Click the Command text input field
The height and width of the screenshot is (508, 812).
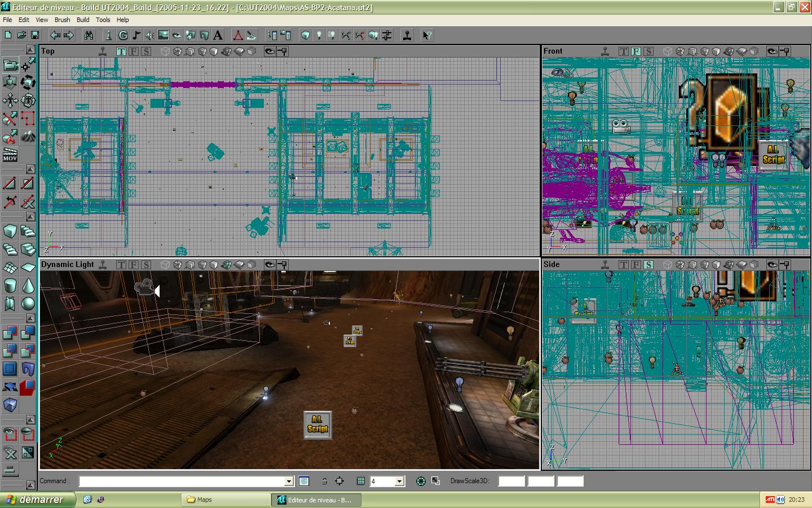(186, 481)
